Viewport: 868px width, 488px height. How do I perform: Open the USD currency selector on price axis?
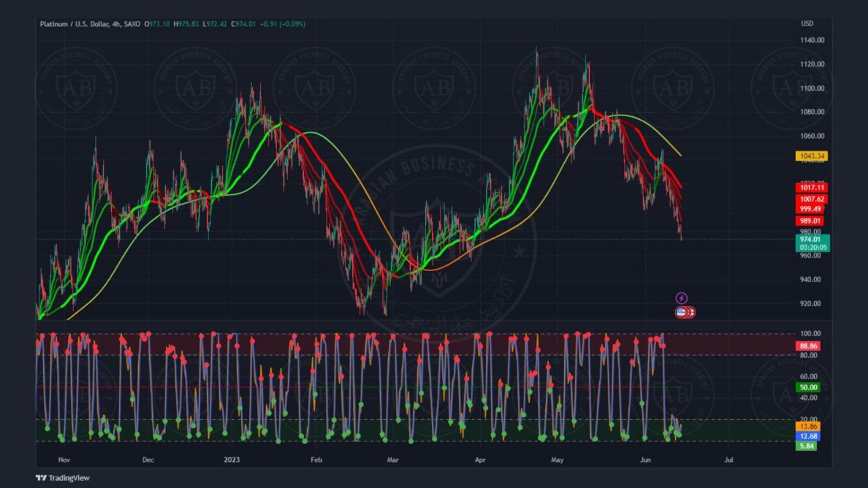(x=807, y=24)
